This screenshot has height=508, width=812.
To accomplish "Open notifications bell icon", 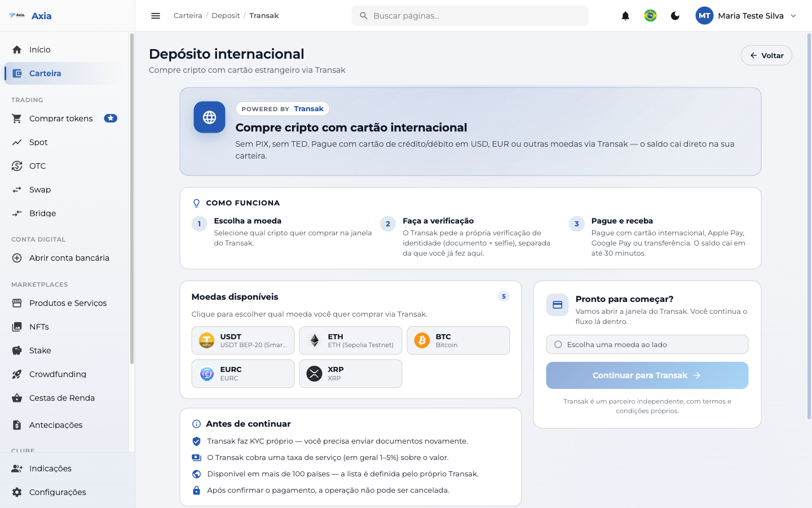I will pos(625,16).
